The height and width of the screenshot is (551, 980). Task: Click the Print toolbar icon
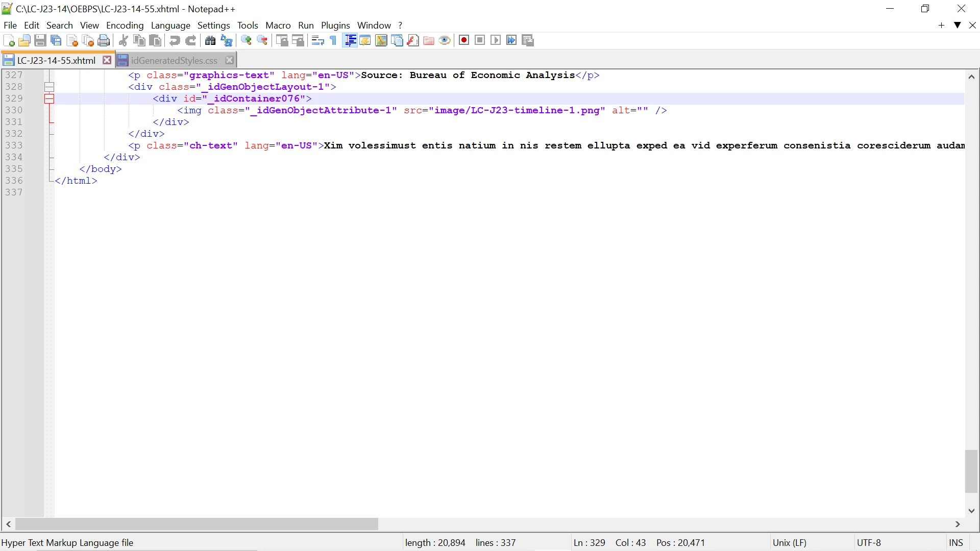pyautogui.click(x=104, y=40)
